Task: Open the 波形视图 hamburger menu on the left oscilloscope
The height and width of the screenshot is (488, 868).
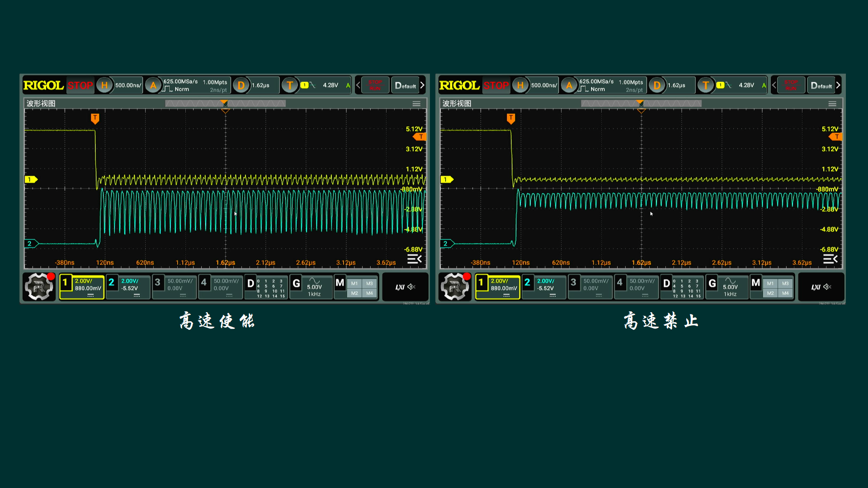Action: (416, 103)
